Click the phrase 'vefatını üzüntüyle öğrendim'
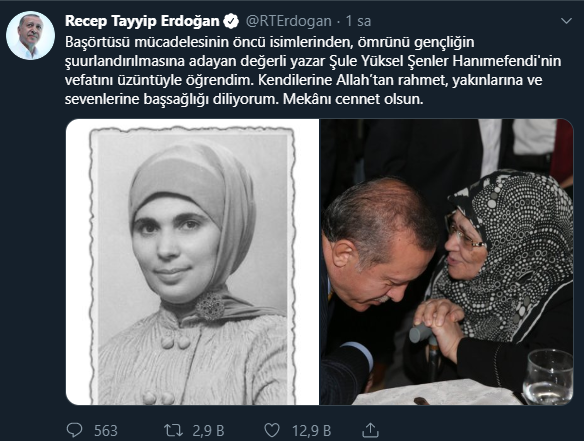Image resolution: width=584 pixels, height=441 pixels. (x=158, y=80)
